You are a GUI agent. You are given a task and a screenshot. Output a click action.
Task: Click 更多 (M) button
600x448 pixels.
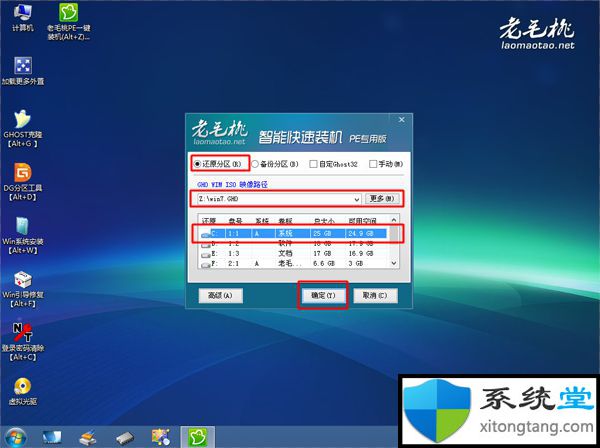(x=382, y=199)
